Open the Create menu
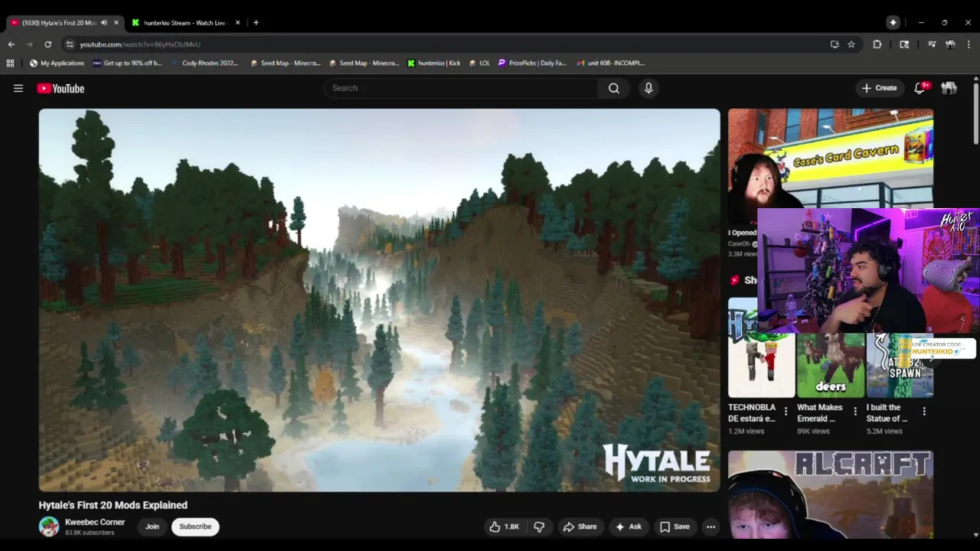 (x=879, y=88)
